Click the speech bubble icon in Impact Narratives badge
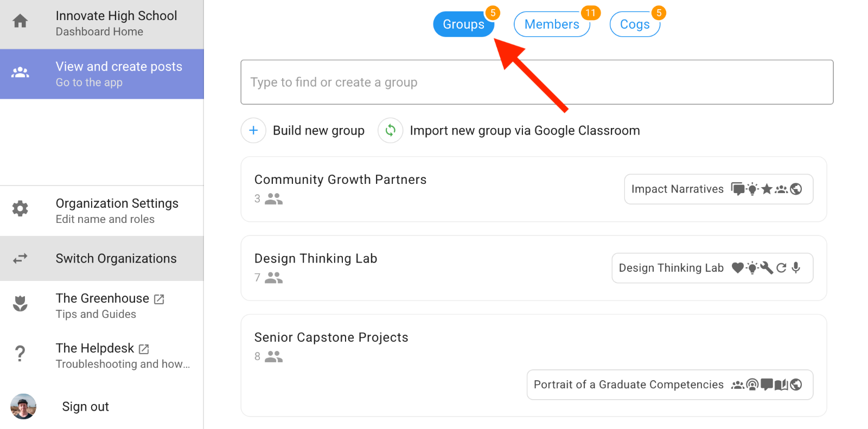The image size is (868, 429). pyautogui.click(x=737, y=189)
